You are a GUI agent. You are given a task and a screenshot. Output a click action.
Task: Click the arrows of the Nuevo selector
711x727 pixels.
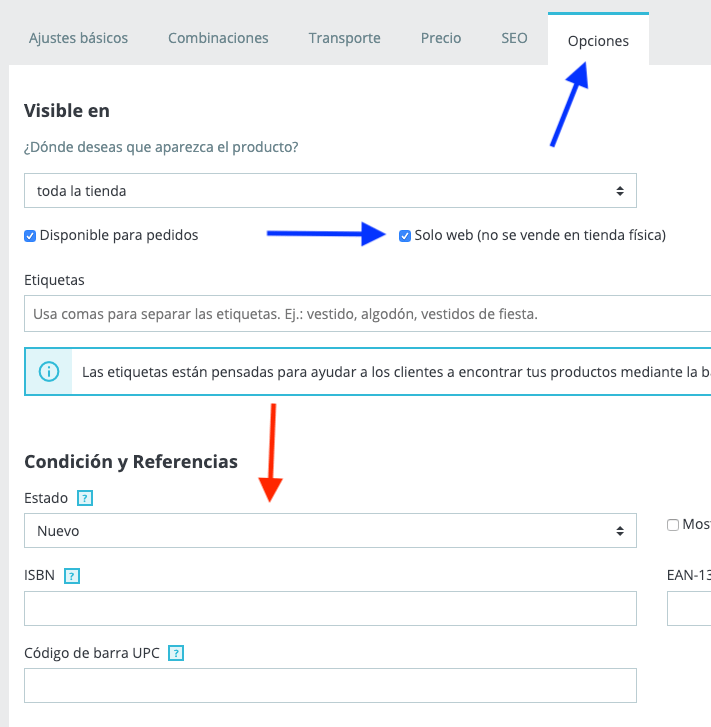coord(620,531)
